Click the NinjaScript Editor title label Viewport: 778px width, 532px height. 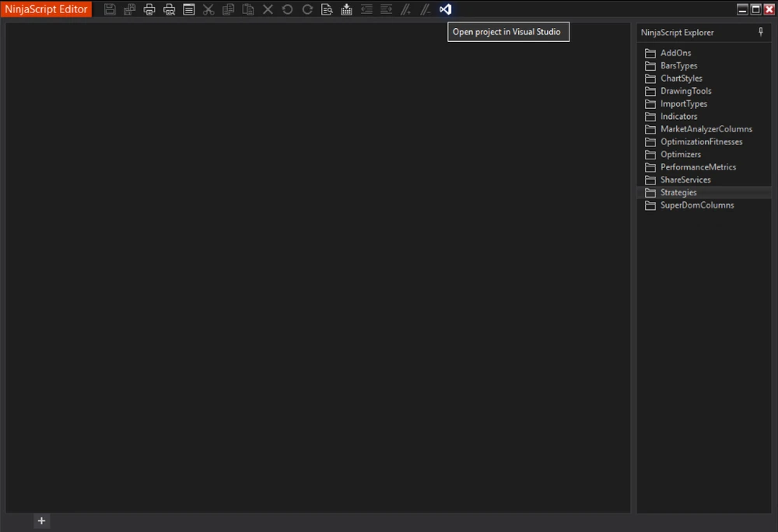point(46,9)
